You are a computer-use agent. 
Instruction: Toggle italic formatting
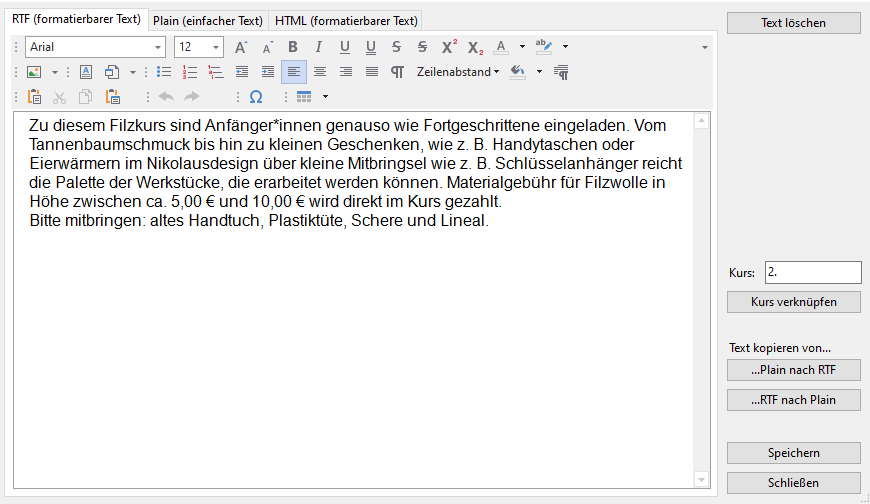tap(318, 47)
